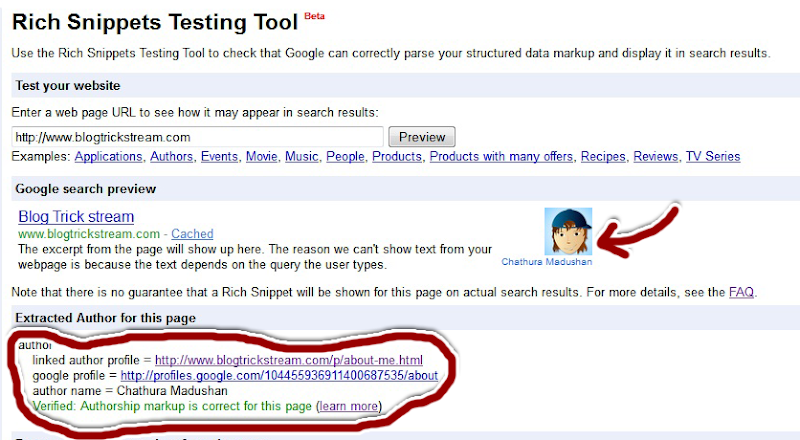Open the learn more link after Verified message
800x440 pixels.
point(348,406)
